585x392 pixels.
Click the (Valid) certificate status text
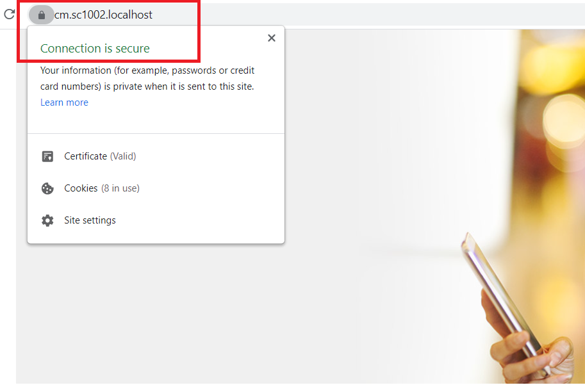point(123,156)
